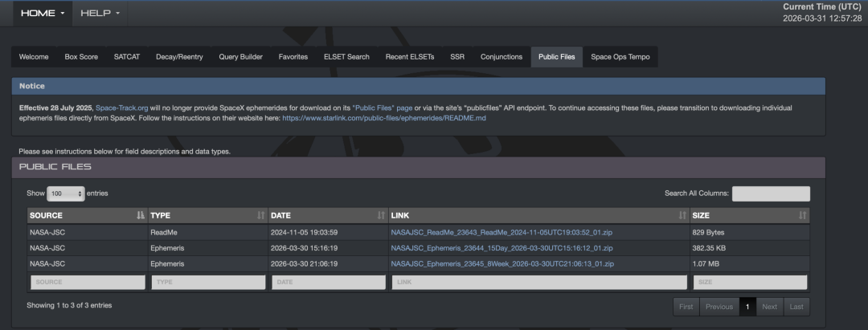Click the LINK column sort arrows

tap(682, 215)
